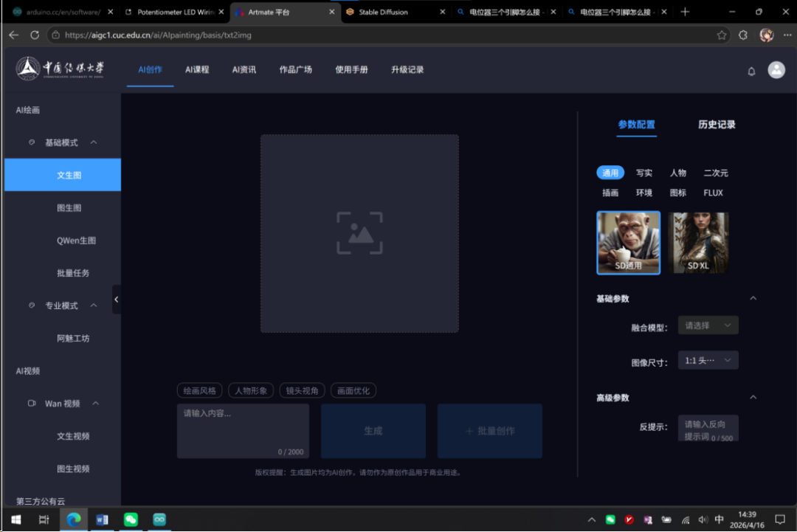This screenshot has height=532, width=797.
Task: Open 使用手册 top menu
Action: click(351, 69)
